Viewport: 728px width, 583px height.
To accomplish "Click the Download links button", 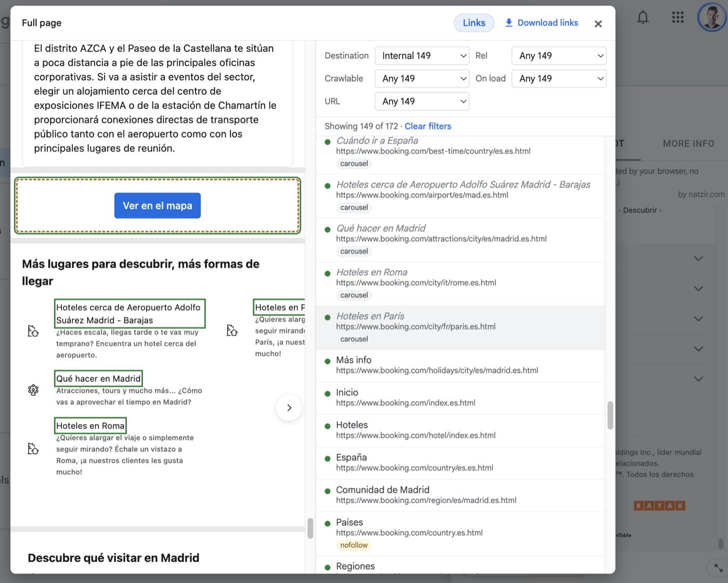I will coord(541,23).
